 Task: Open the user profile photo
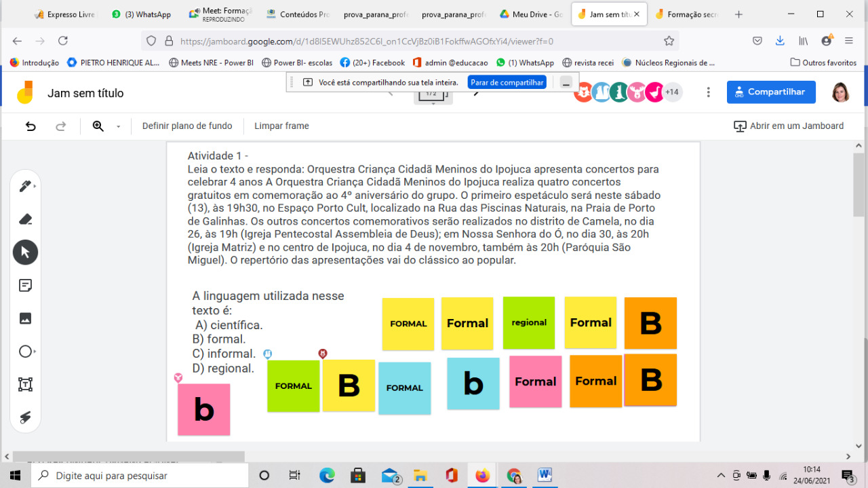coord(841,92)
